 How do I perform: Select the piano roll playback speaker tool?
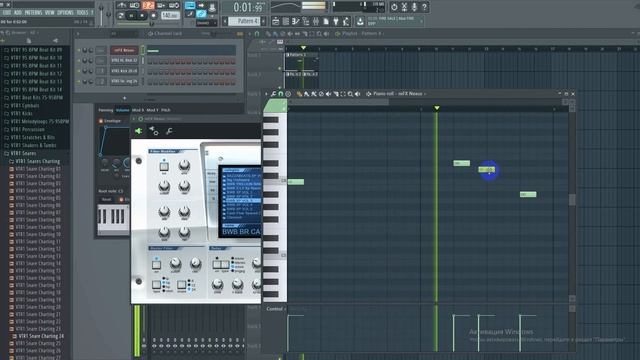tap(358, 94)
